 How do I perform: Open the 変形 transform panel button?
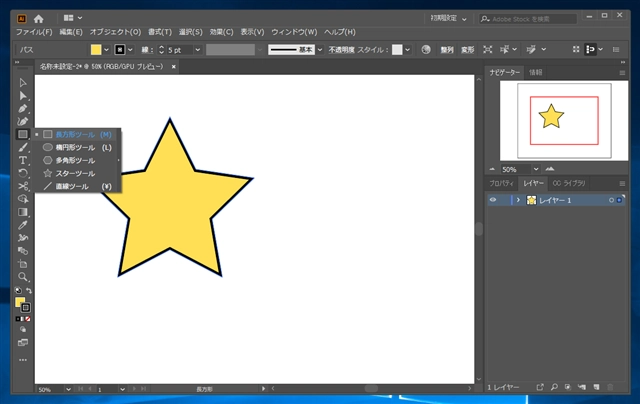[467, 50]
